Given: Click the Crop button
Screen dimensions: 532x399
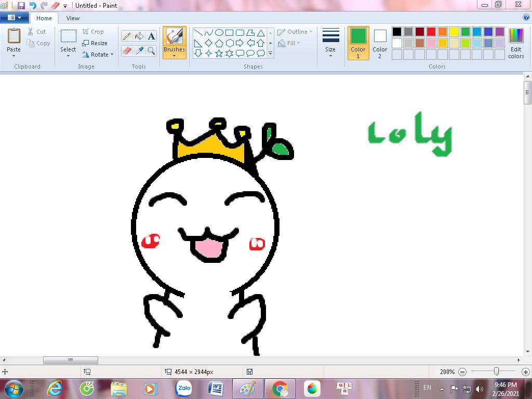Looking at the screenshot, I should 93,32.
